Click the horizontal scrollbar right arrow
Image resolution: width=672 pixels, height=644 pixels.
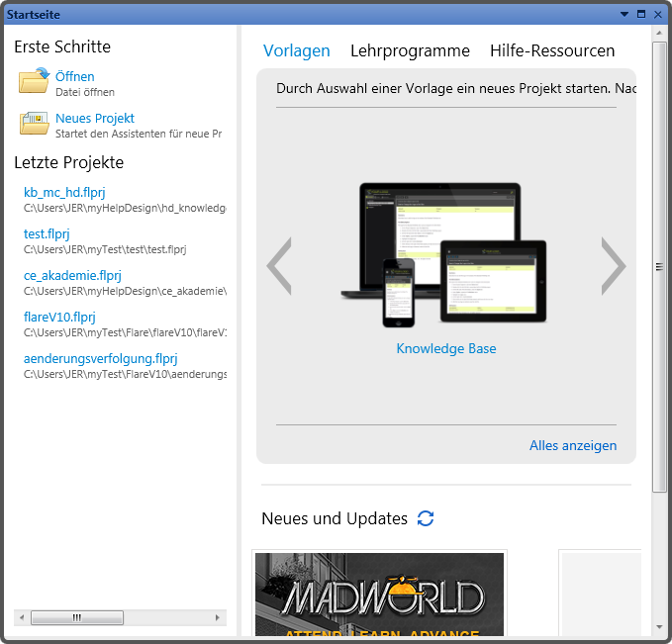(x=219, y=617)
